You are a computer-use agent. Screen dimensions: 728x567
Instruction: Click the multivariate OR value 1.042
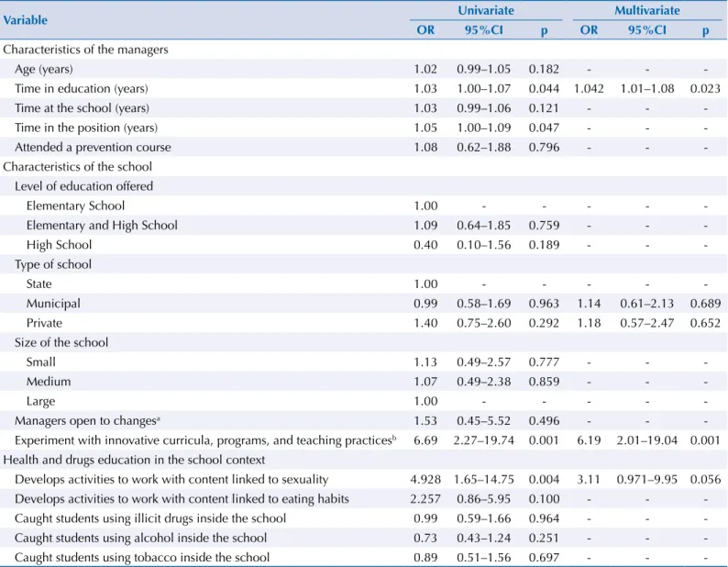coord(589,89)
